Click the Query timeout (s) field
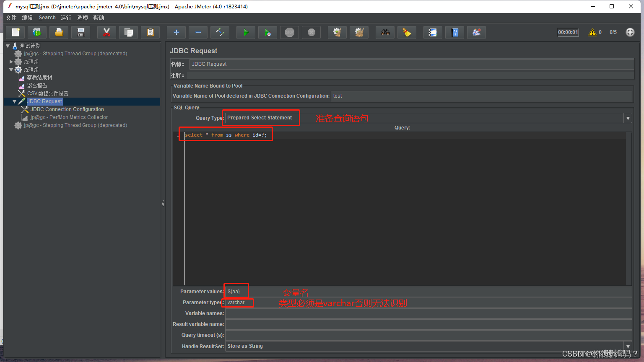644x362 pixels. tap(428, 335)
